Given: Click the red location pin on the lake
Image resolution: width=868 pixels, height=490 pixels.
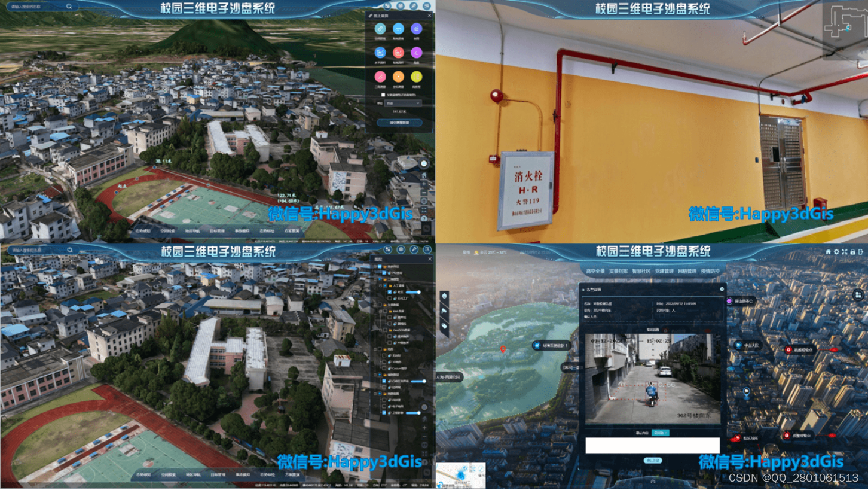Looking at the screenshot, I should coord(503,349).
